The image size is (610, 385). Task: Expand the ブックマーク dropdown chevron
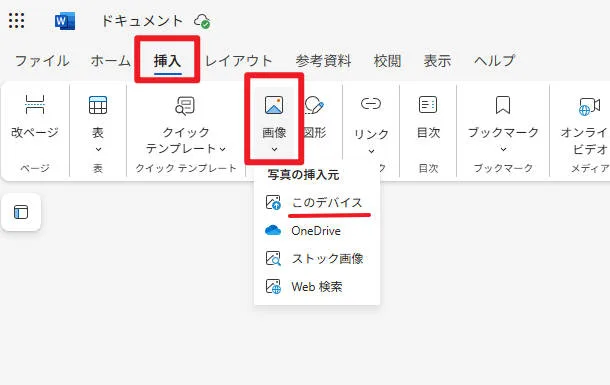(x=503, y=149)
